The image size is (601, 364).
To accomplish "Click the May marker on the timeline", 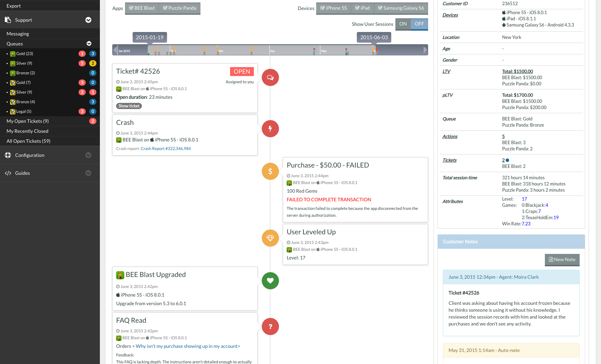I will (x=324, y=51).
